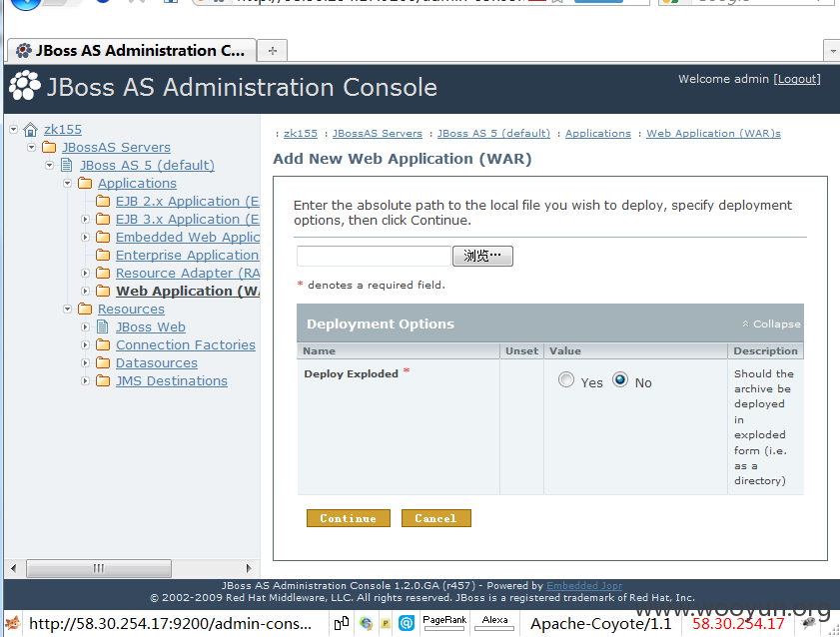Viewport: 840px width, 637px height.
Task: Click the bug icon beside the red IP address
Action: pyautogui.click(x=809, y=623)
